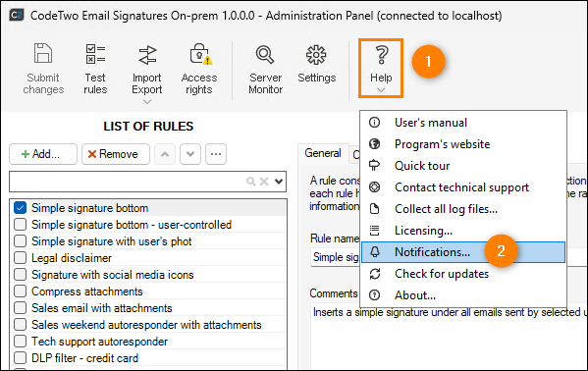This screenshot has width=588, height=371.
Task: Click the lifebuoy icon for technical support
Action: click(x=374, y=187)
